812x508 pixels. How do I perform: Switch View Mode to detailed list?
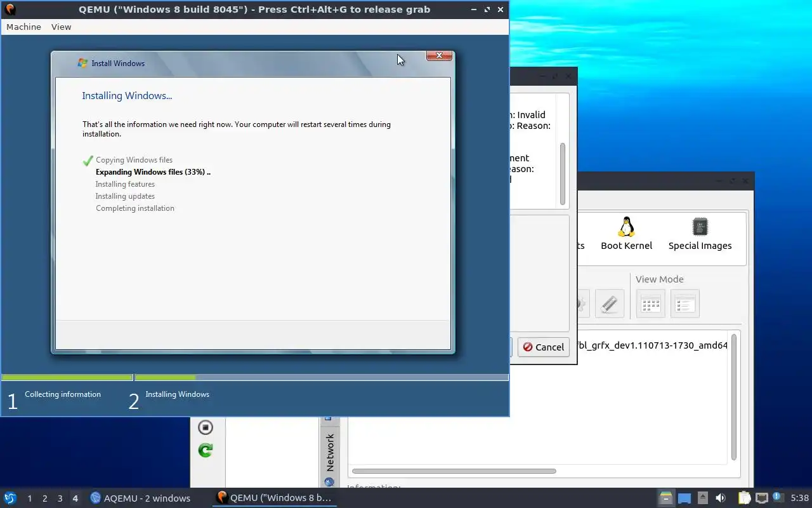pos(685,304)
